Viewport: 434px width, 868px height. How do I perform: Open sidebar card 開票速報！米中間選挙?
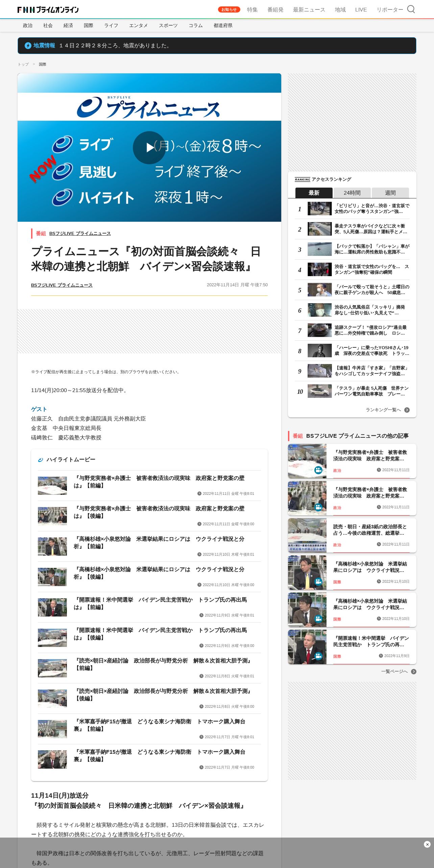click(x=352, y=647)
